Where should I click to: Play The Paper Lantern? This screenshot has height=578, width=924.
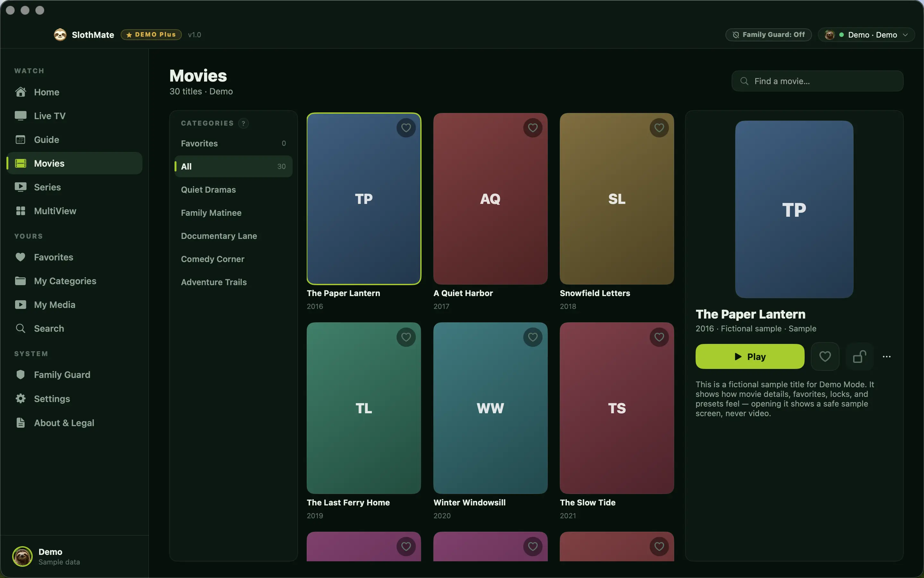pyautogui.click(x=750, y=357)
